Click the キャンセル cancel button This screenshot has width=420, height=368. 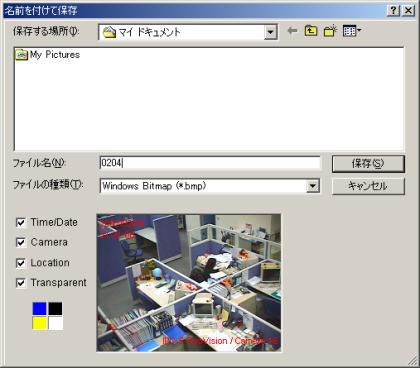(368, 186)
